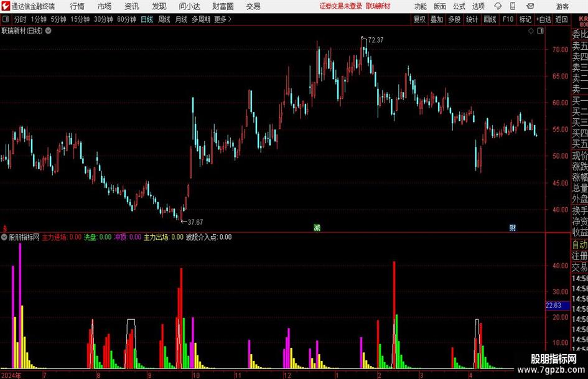Screen dimensions: 588x379
Task: Click the 股朋指标网 indicator name
Action: tap(24, 237)
